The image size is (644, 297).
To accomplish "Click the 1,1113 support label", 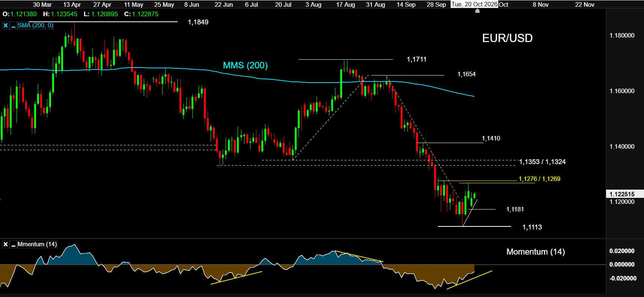I will point(532,227).
